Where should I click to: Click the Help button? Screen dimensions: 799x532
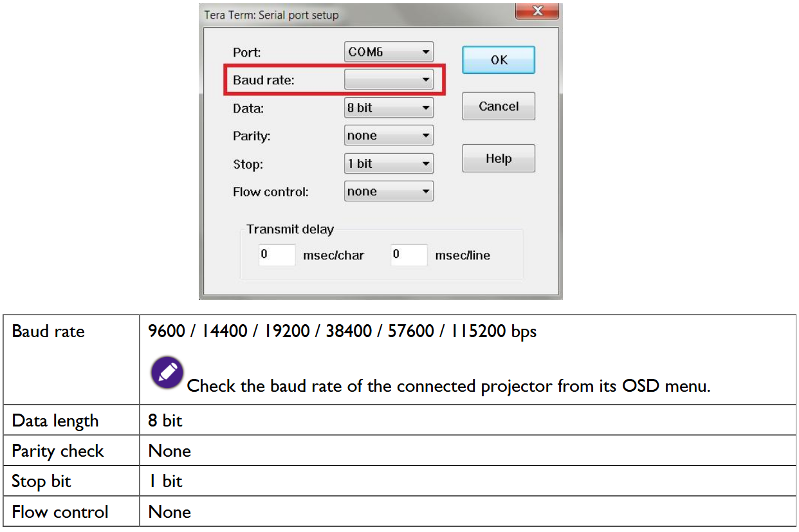coord(499,158)
